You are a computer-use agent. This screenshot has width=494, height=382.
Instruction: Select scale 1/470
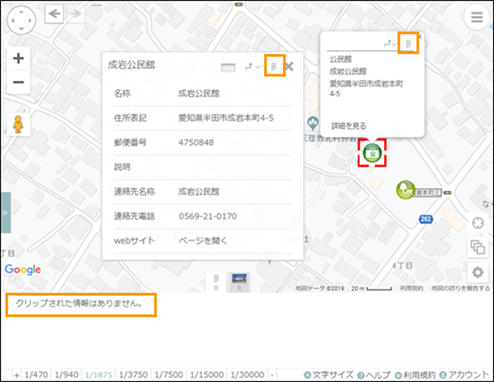tap(36, 375)
